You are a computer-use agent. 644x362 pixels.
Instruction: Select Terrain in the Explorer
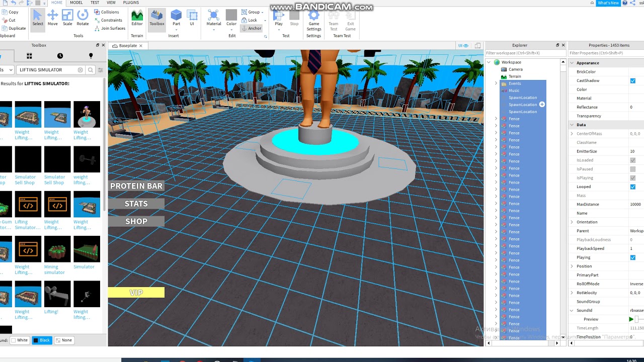click(x=514, y=76)
